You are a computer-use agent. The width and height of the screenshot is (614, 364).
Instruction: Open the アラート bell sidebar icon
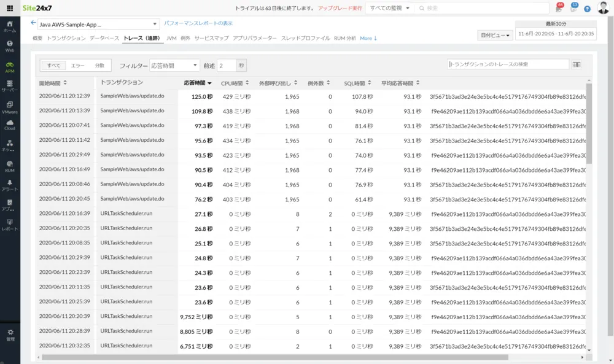coord(10,185)
